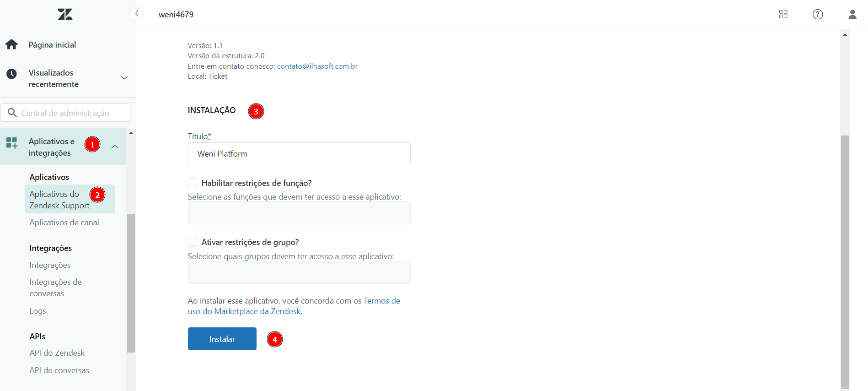Click the user profile icon
Viewport: 868px width, 391px height.
[852, 14]
